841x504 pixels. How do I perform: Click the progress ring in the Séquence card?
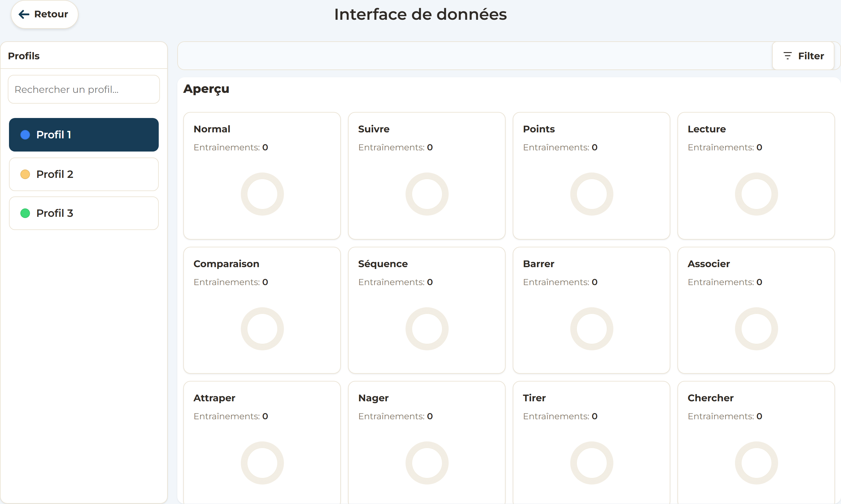(x=427, y=329)
